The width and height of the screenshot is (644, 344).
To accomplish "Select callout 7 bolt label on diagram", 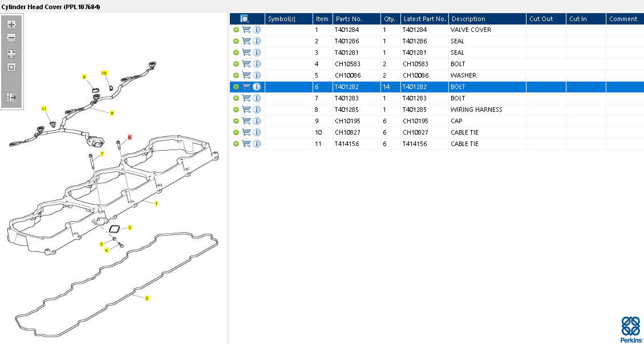I will click(102, 153).
